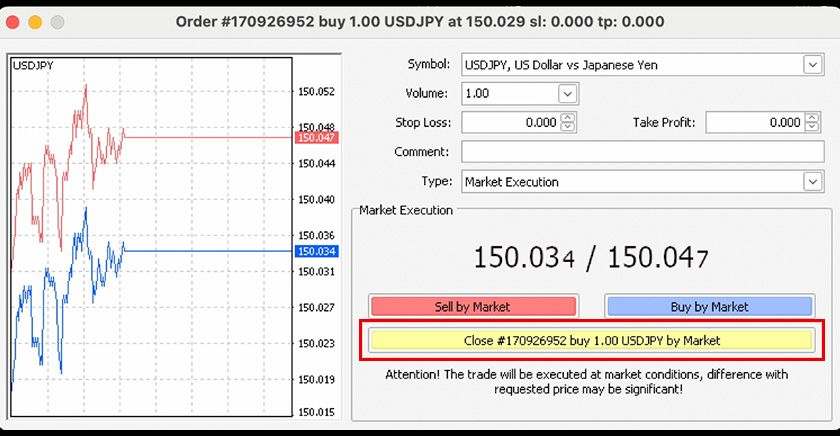The height and width of the screenshot is (436, 840).
Task: Expand the Volume dropdown arrow
Action: (568, 94)
